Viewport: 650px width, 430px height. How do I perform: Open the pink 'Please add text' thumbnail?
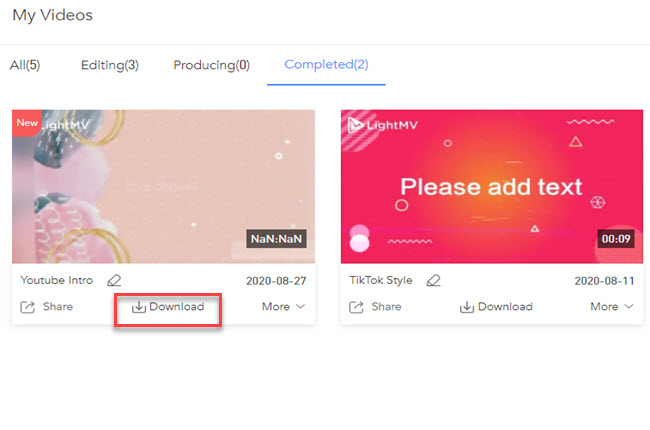click(491, 186)
